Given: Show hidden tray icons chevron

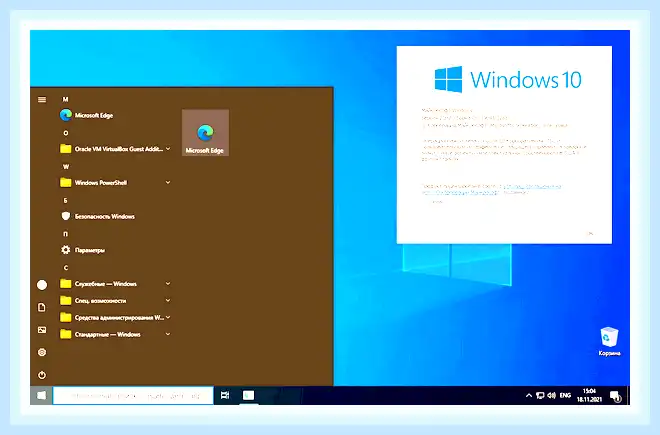Looking at the screenshot, I should [x=529, y=395].
